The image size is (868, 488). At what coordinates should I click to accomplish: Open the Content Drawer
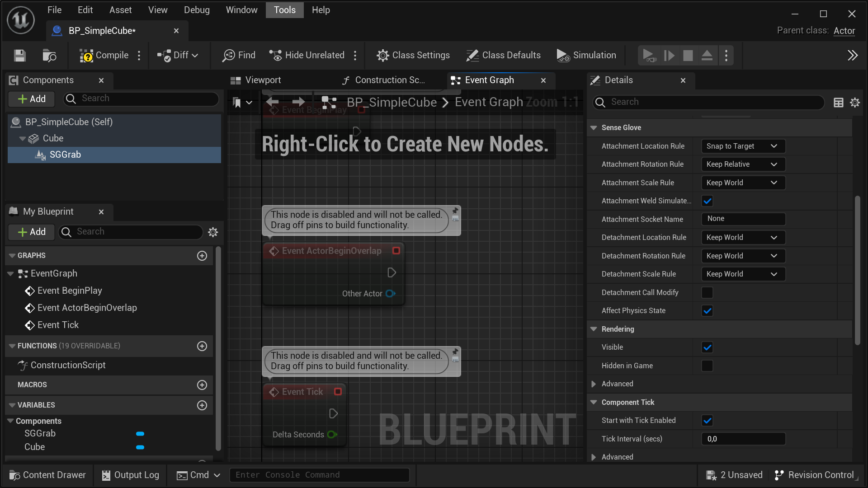48,475
